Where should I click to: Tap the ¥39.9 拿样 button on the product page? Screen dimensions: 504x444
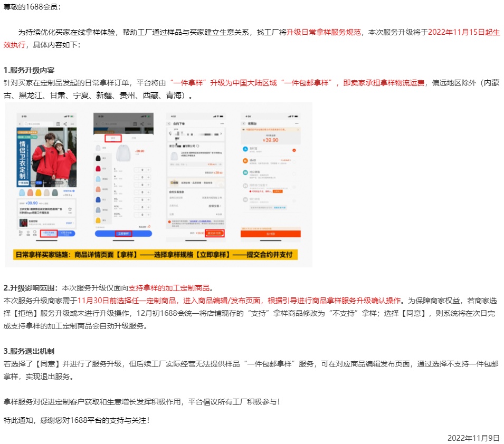(x=49, y=234)
